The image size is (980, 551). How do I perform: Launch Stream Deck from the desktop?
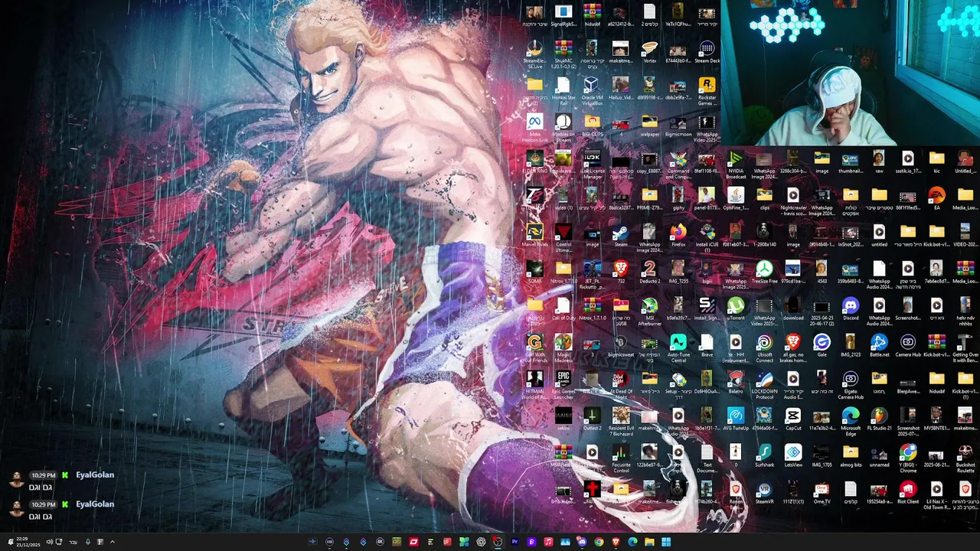[707, 51]
